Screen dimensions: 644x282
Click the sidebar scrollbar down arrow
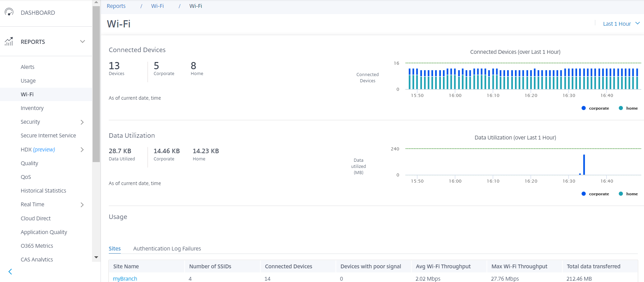tap(96, 257)
